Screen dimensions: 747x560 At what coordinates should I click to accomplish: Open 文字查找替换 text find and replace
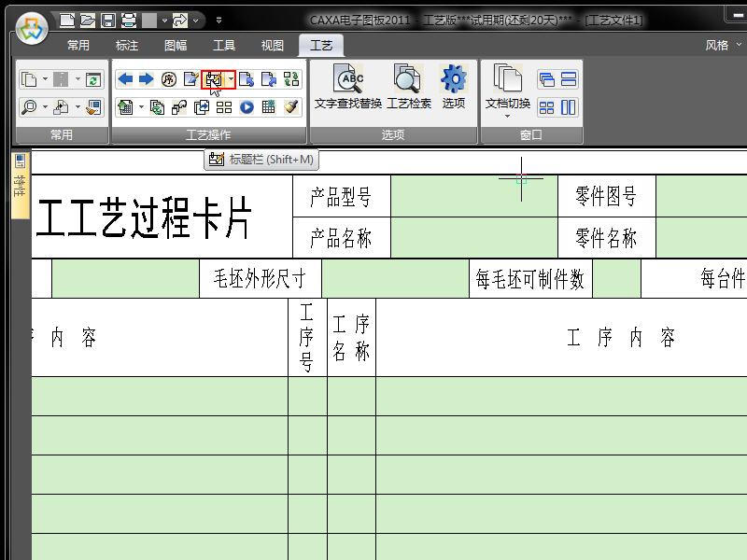(348, 88)
